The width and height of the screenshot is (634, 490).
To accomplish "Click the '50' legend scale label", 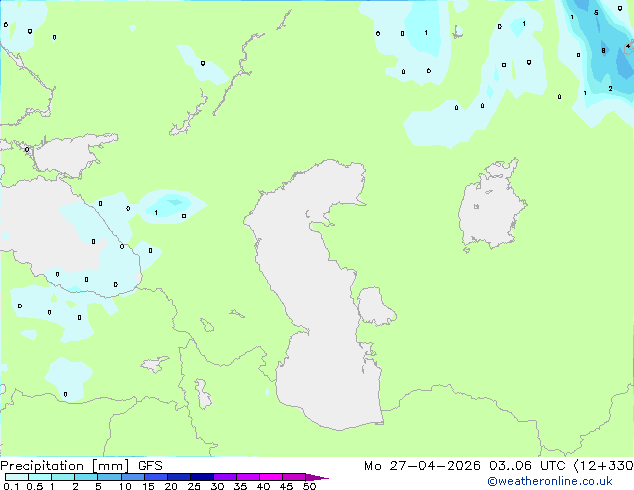I will point(309,486).
